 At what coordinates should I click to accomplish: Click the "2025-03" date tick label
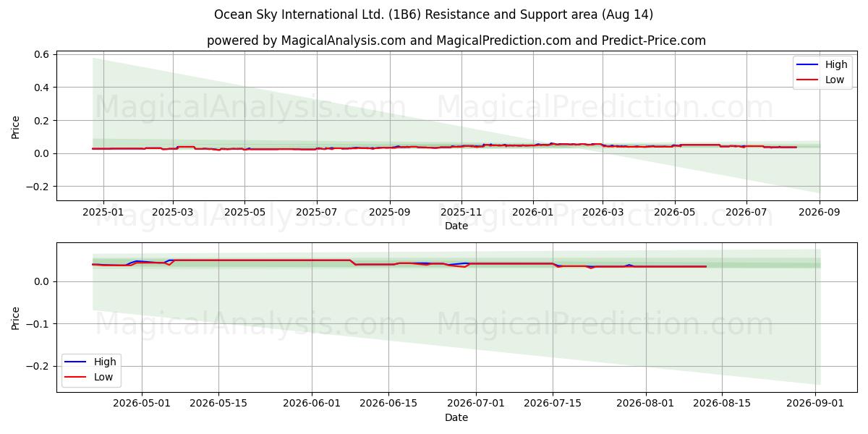pos(172,212)
